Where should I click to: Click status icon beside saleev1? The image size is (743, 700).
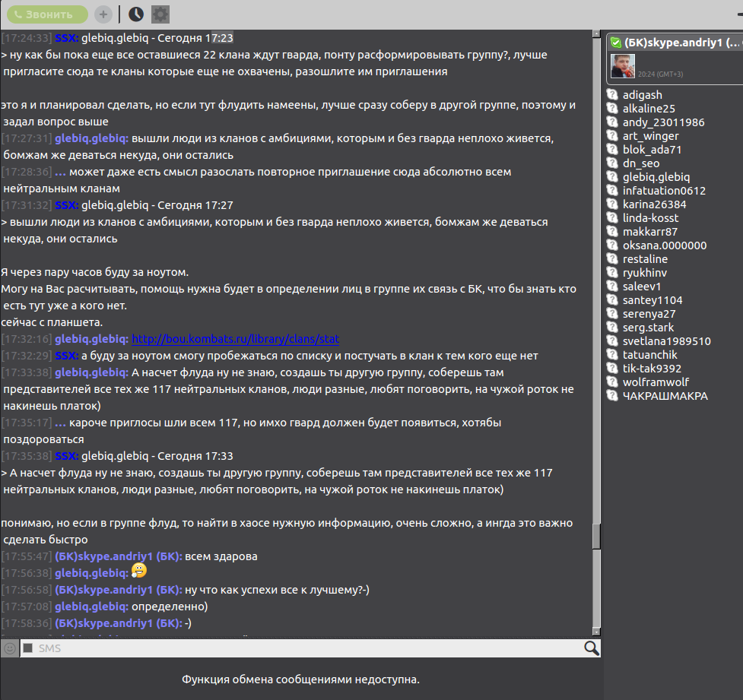613,286
